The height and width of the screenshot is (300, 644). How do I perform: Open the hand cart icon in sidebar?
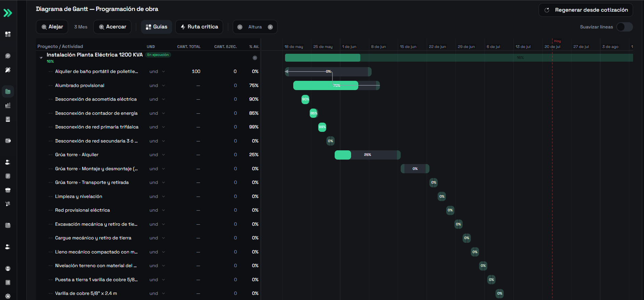(8, 204)
